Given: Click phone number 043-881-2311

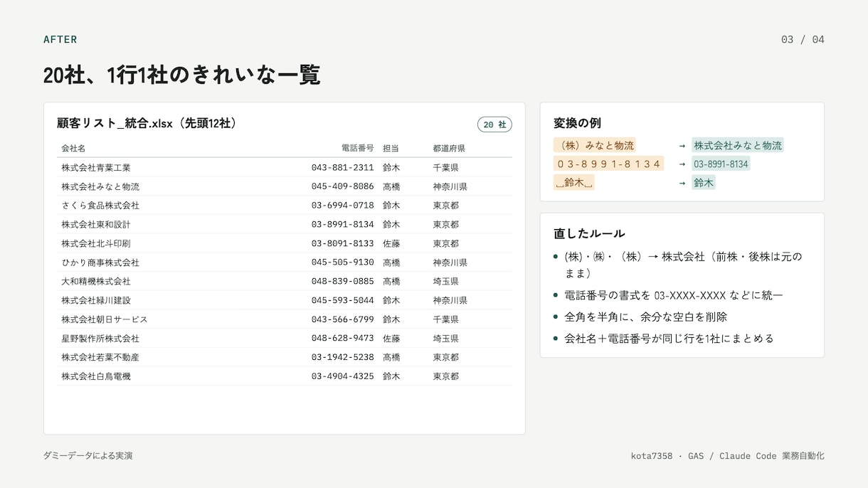Looking at the screenshot, I should click(342, 168).
